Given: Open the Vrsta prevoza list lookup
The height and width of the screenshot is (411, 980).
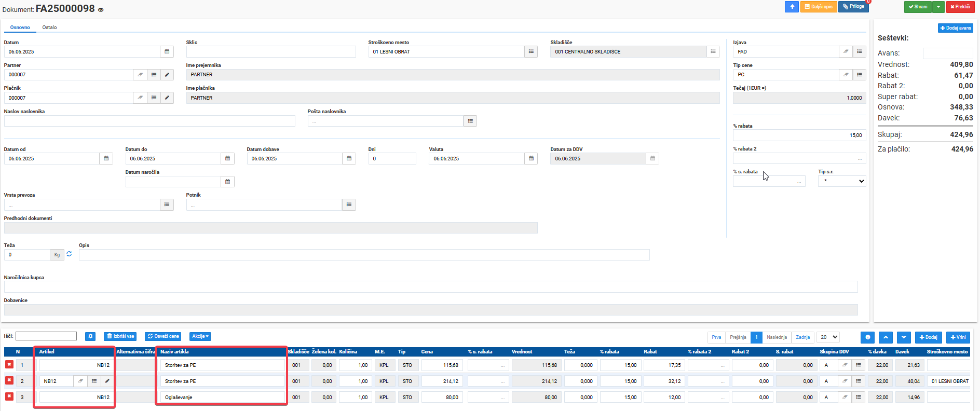Looking at the screenshot, I should click(x=167, y=204).
